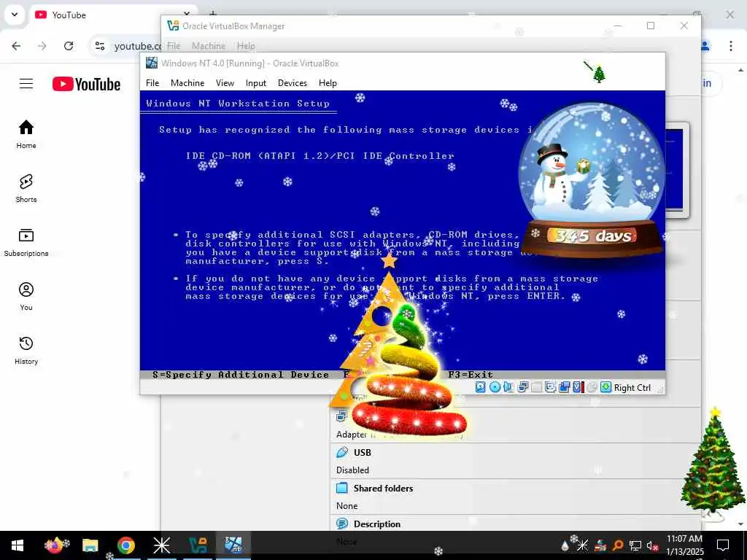Click the YouTube logo

pyautogui.click(x=86, y=85)
